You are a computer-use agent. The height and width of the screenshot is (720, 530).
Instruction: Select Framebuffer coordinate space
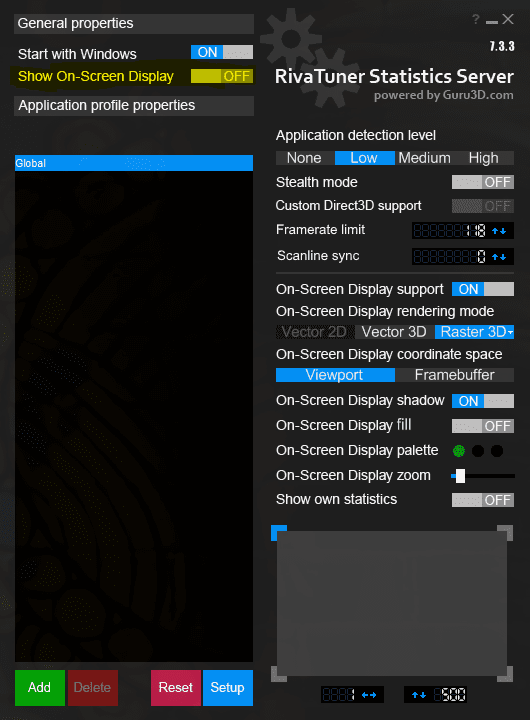click(454, 375)
